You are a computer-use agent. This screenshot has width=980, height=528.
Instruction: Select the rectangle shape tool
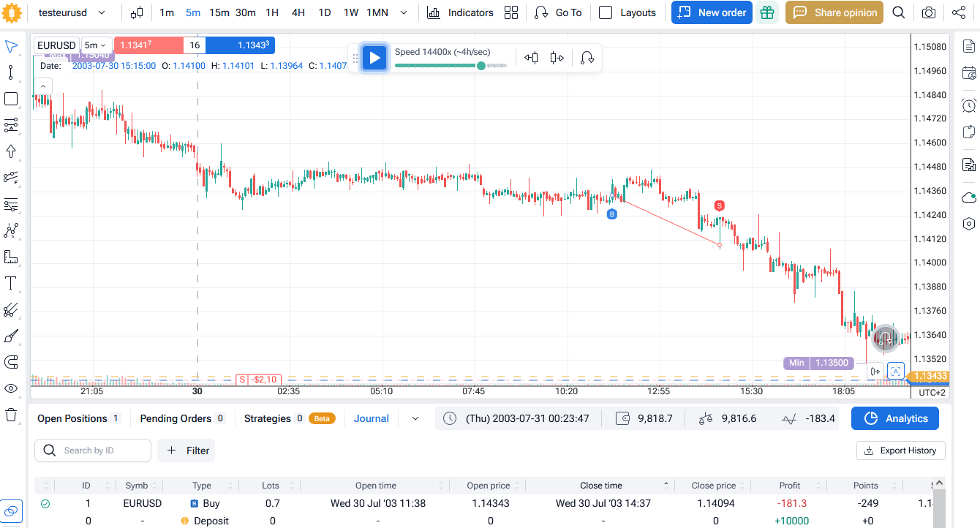pos(11,99)
